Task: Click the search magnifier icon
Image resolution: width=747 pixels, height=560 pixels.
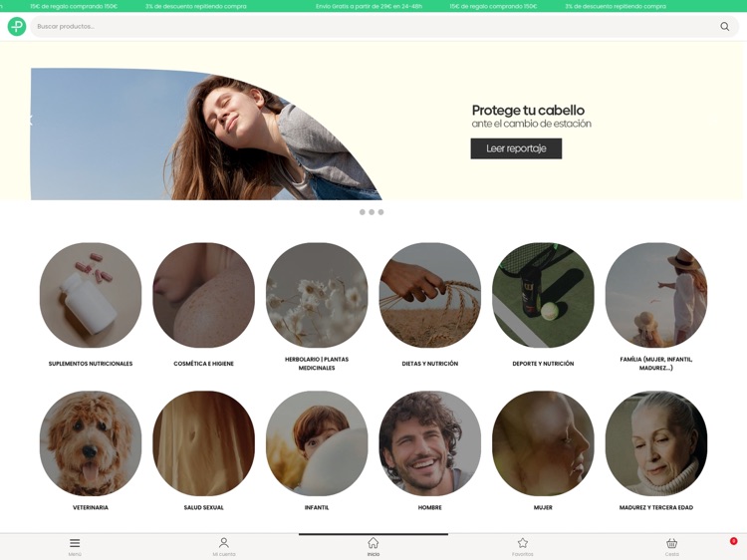Action: pyautogui.click(x=725, y=26)
